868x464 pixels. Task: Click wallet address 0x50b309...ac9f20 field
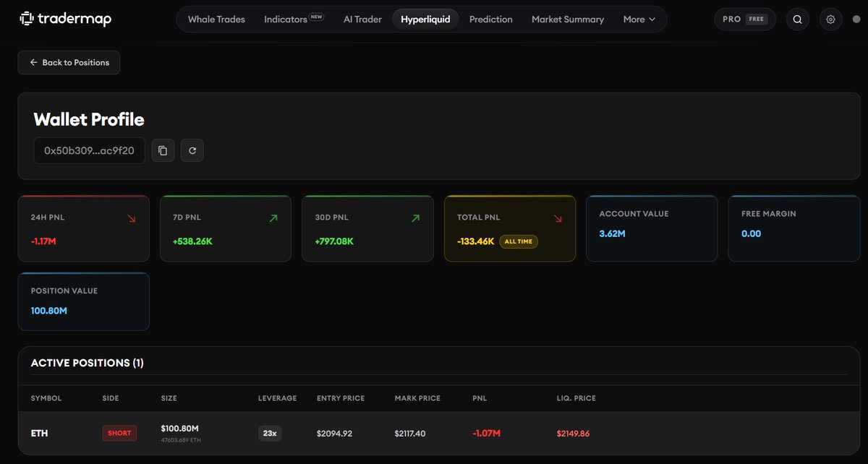[89, 150]
